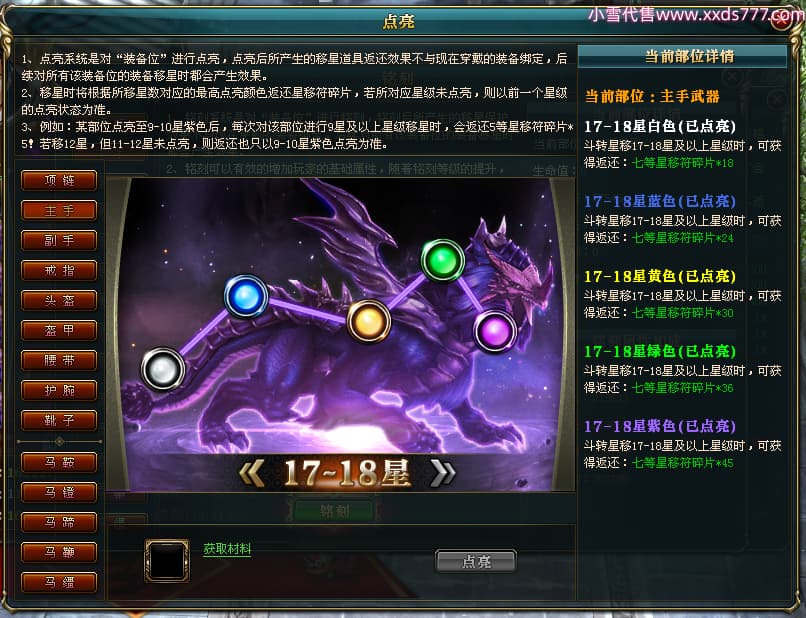Viewport: 806px width, 618px height.
Task: Switch to the 腰带 equipment slot
Action: coord(59,360)
